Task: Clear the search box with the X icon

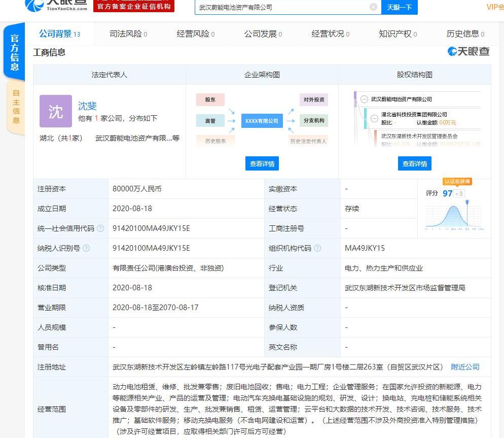Action: 373,7
